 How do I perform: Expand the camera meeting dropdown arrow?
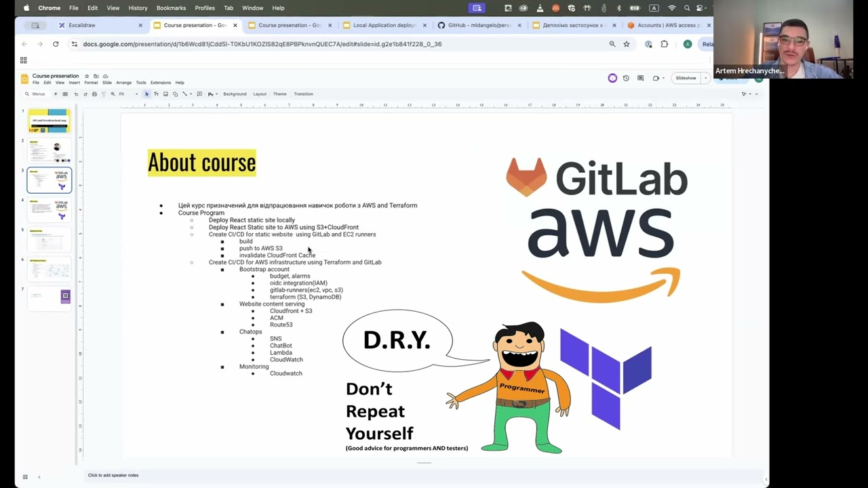663,78
